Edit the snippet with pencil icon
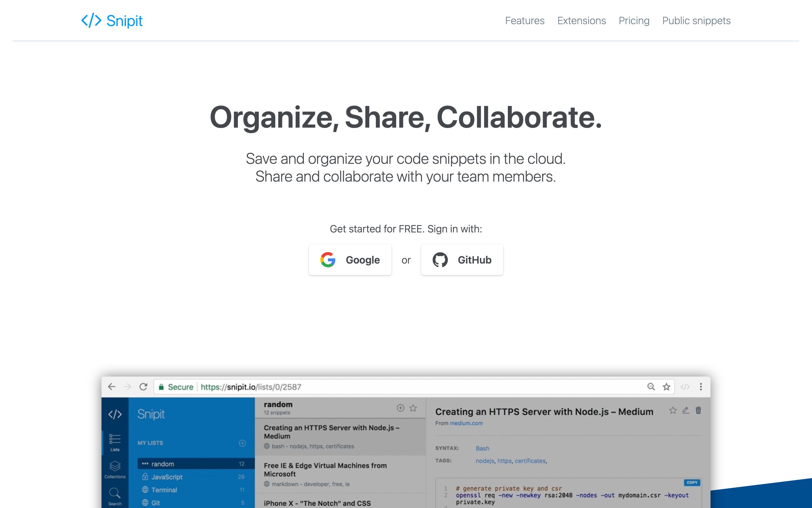Image resolution: width=812 pixels, height=508 pixels. 685,410
